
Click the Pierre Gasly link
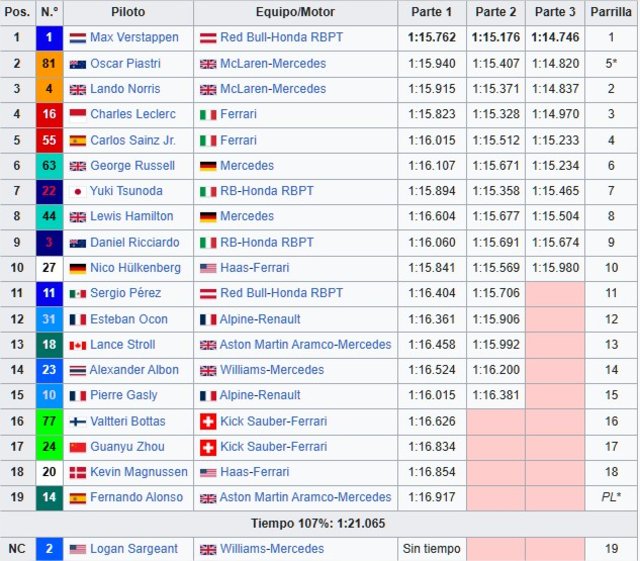click(124, 395)
